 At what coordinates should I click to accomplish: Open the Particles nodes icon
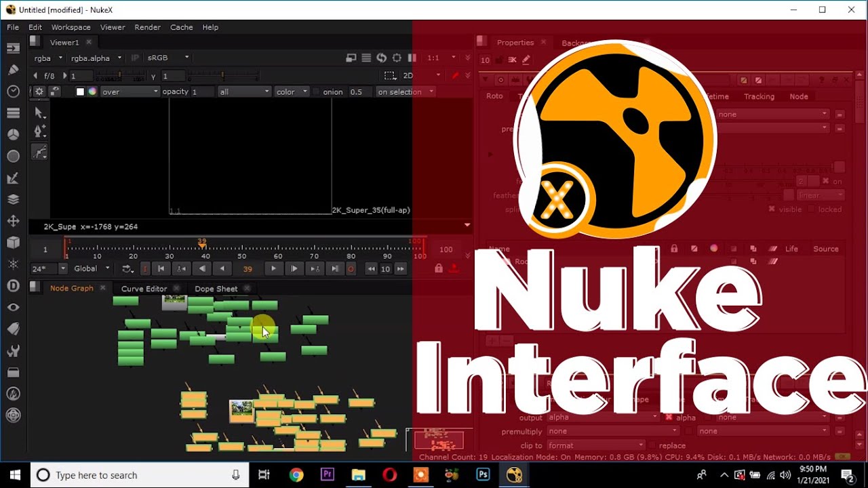13,264
